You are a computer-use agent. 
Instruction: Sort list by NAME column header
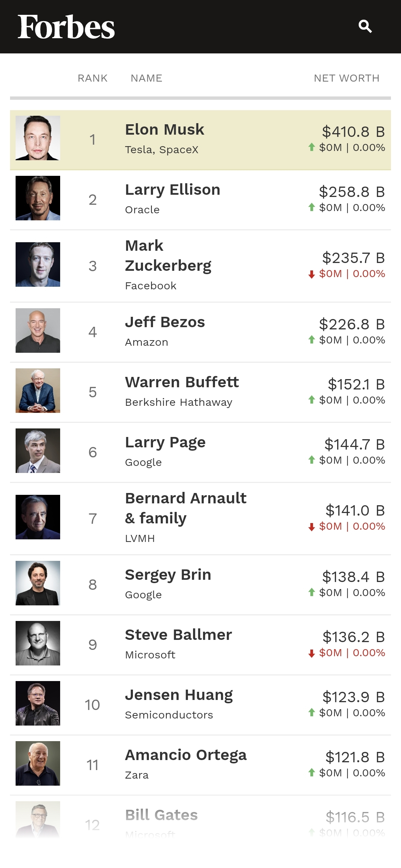146,78
